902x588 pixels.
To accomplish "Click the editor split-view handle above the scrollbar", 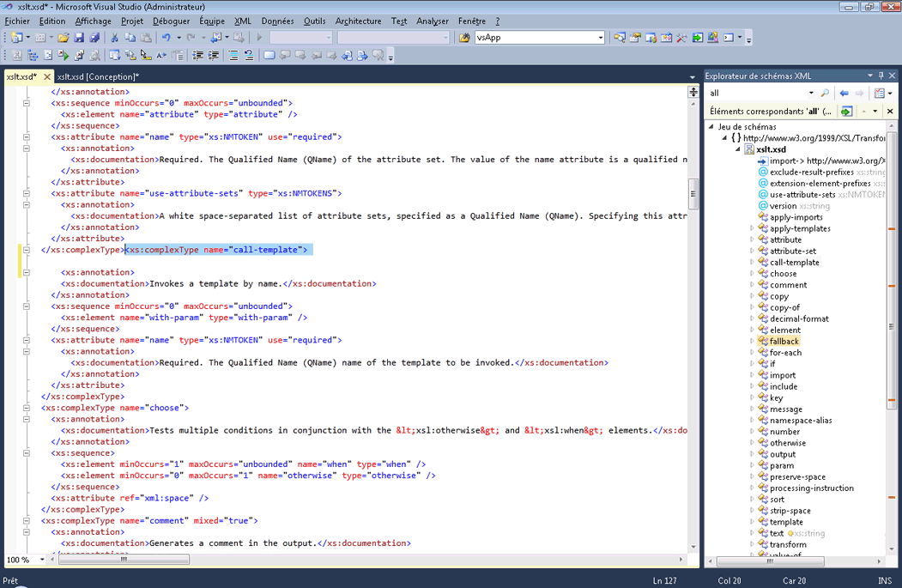I will coord(693,92).
